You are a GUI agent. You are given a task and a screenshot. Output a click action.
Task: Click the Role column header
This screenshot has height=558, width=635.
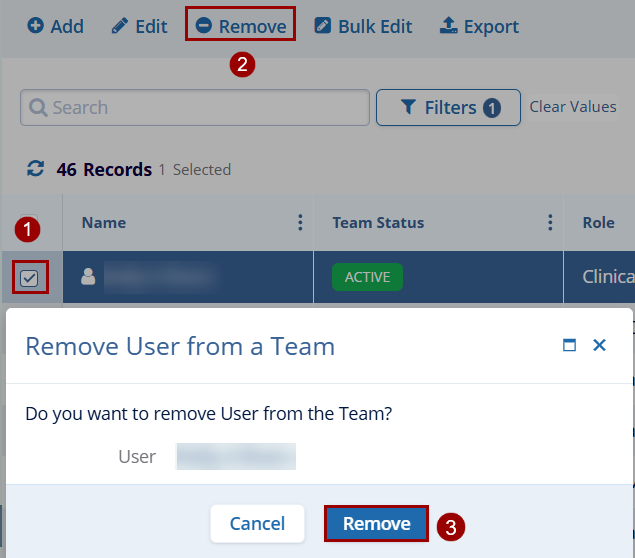598,223
